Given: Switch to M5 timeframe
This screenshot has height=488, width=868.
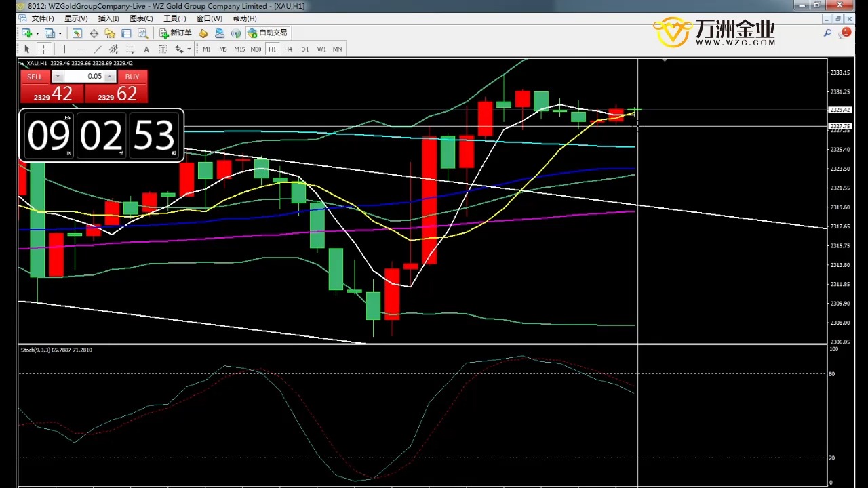Looking at the screenshot, I should [x=222, y=49].
